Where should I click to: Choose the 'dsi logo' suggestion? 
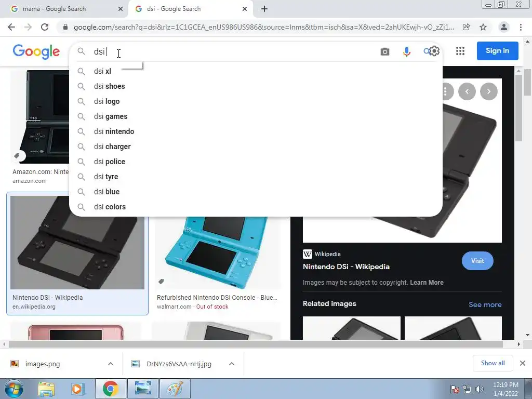pos(256,101)
